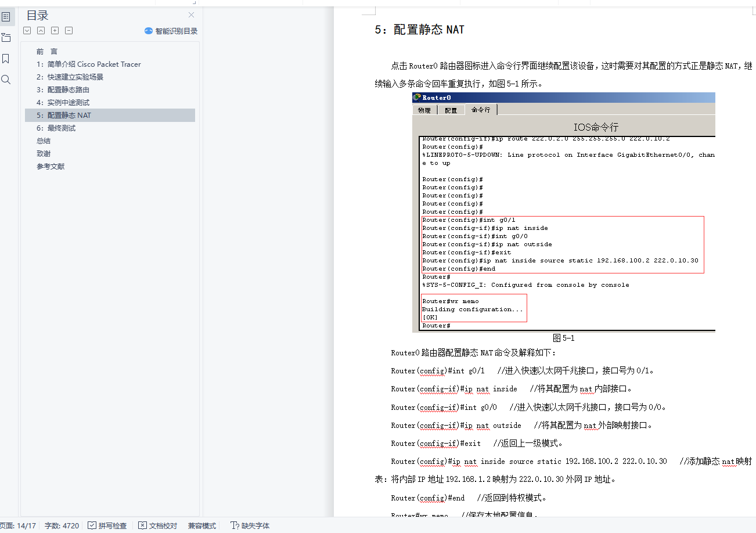Screen dimensions: 756x533
Task: Click the 缺失字体 missing fonts button
Action: (x=250, y=525)
